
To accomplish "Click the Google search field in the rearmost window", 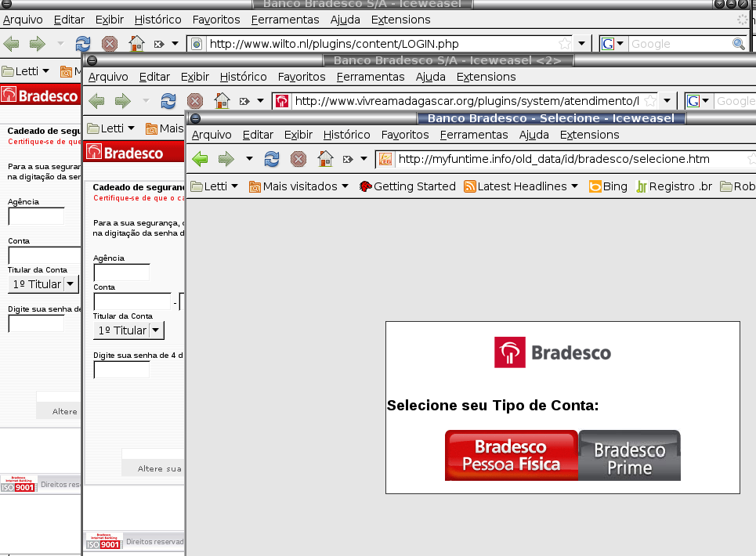I will (x=680, y=44).
